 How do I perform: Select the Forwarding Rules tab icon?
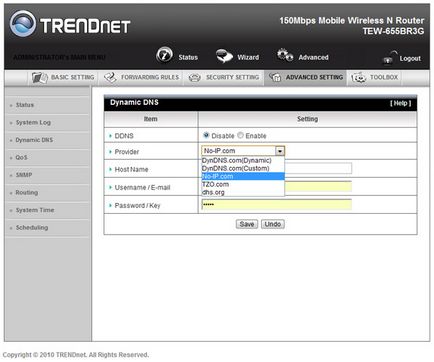pos(110,78)
